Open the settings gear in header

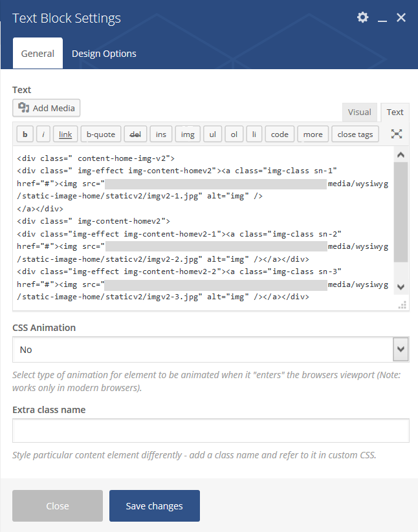pyautogui.click(x=362, y=17)
